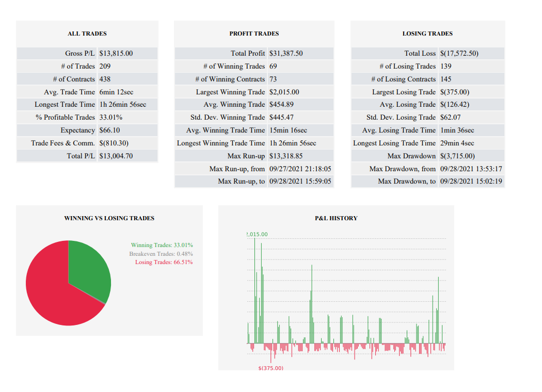This screenshot has width=542, height=392.
Task: Click Longest Losing Trade Time 29min 4sec
Action: coord(457,143)
